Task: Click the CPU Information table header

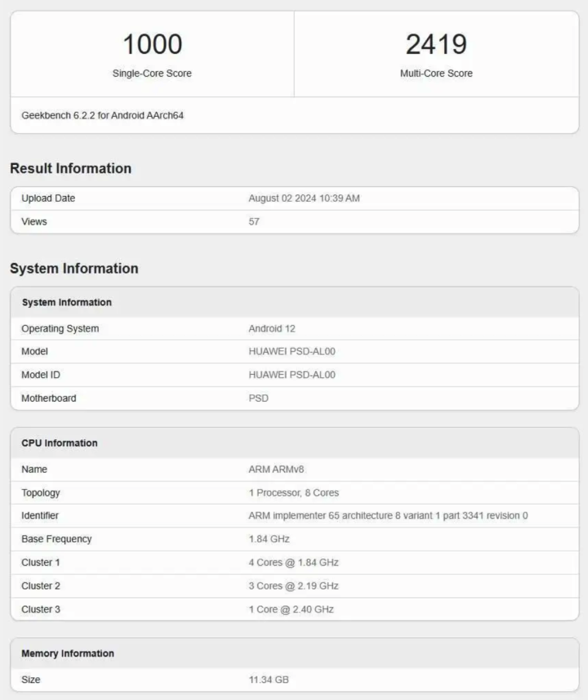Action: [x=295, y=443]
